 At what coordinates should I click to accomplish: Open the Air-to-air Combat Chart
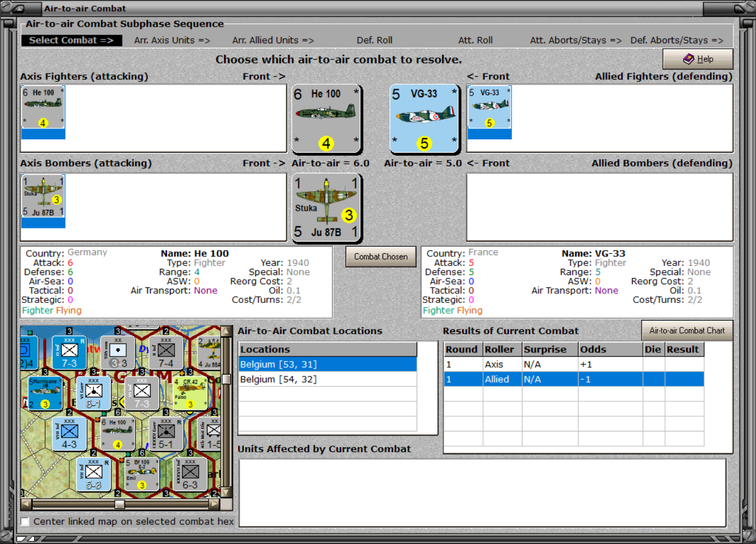(x=687, y=331)
